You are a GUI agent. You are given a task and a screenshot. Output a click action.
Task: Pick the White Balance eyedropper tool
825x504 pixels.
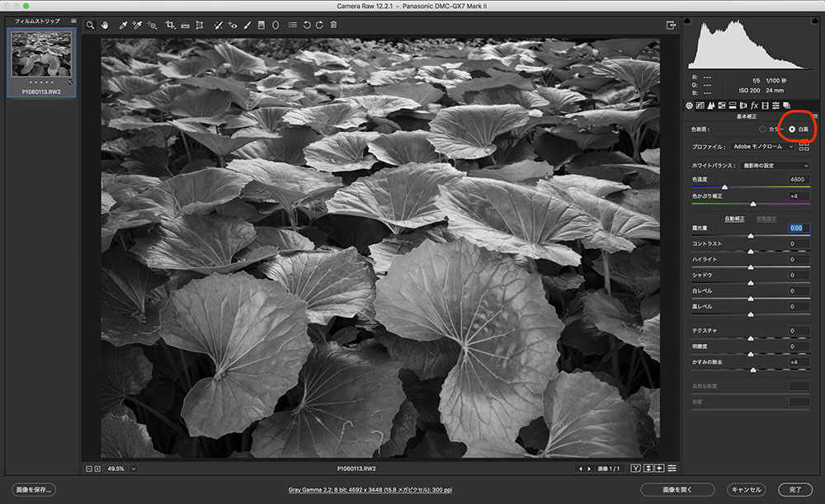coord(124,26)
